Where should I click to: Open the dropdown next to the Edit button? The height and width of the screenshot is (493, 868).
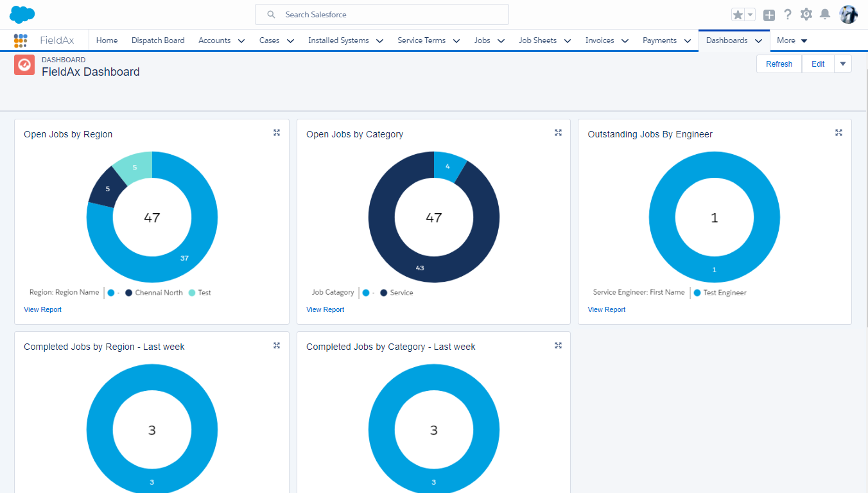point(842,64)
